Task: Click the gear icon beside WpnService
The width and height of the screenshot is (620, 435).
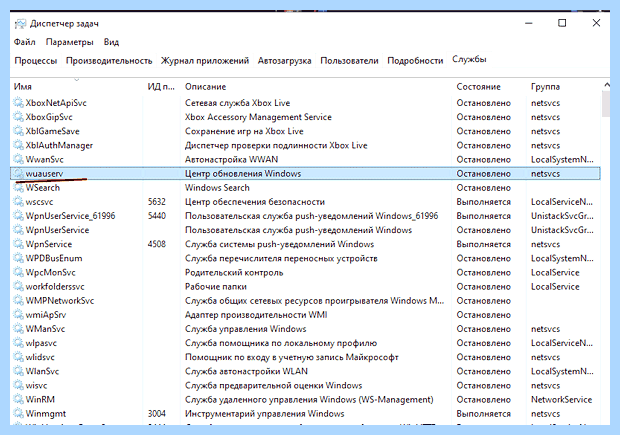Action: pyautogui.click(x=18, y=244)
